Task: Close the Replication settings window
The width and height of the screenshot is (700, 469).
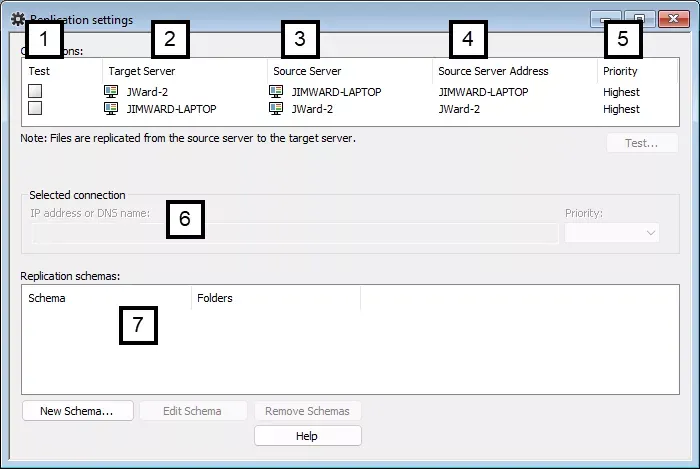Action: click(673, 19)
